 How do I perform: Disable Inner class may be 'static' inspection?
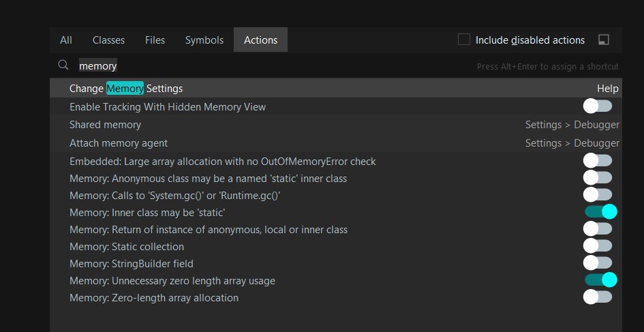(x=601, y=211)
